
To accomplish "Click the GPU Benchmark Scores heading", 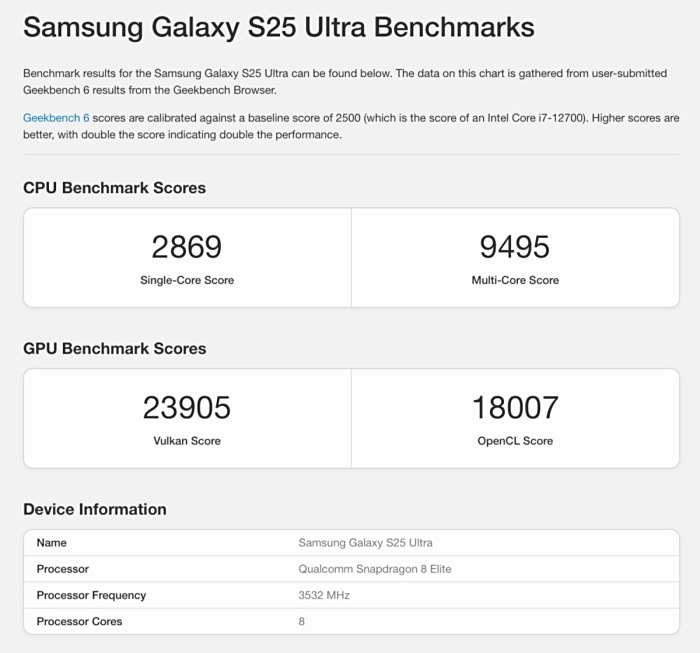I will (x=114, y=349).
